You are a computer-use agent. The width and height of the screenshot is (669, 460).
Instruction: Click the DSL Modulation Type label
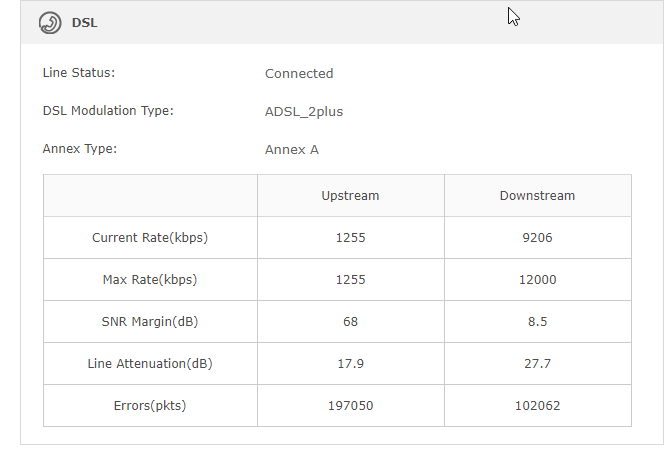[108, 111]
